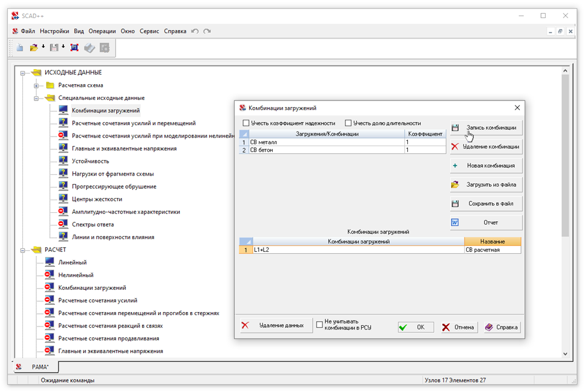This screenshot has width=586, height=392.
Task: Click monitor icon beside Линейный calculation
Action: click(x=49, y=262)
